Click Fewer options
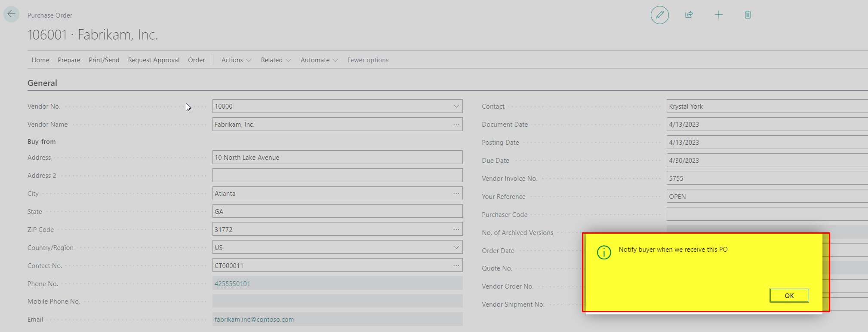Screen dimensions: 868x332 [368, 60]
